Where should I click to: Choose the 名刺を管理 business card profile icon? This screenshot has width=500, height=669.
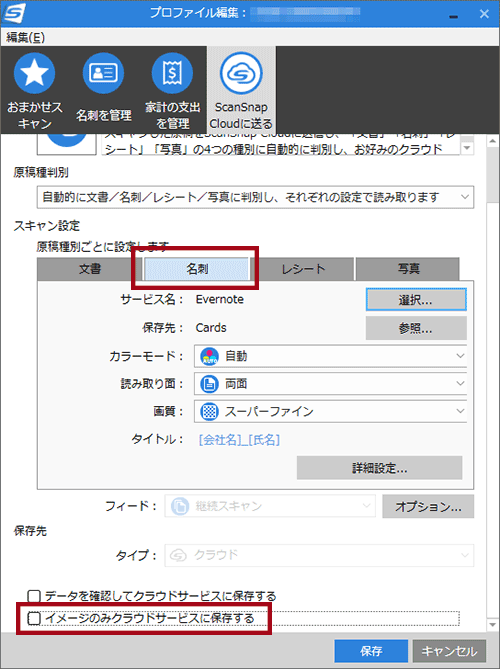coord(103,73)
